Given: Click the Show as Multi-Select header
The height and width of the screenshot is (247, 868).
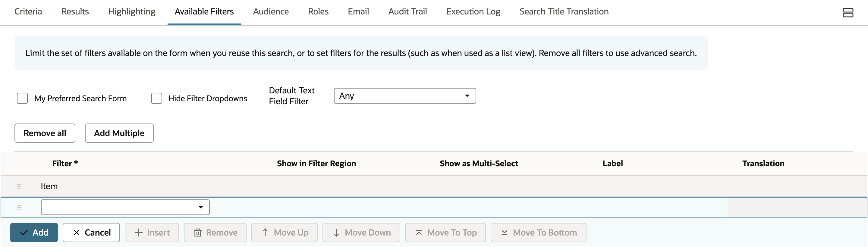Looking at the screenshot, I should [479, 164].
